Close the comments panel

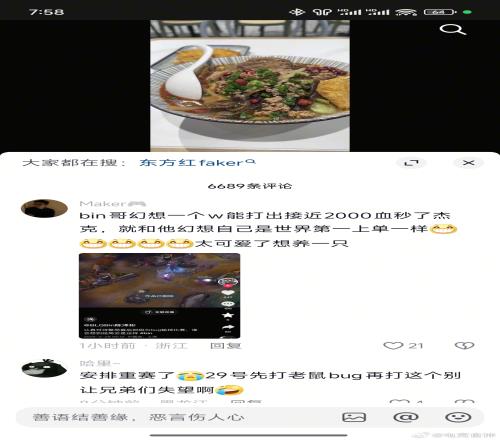[x=468, y=163]
